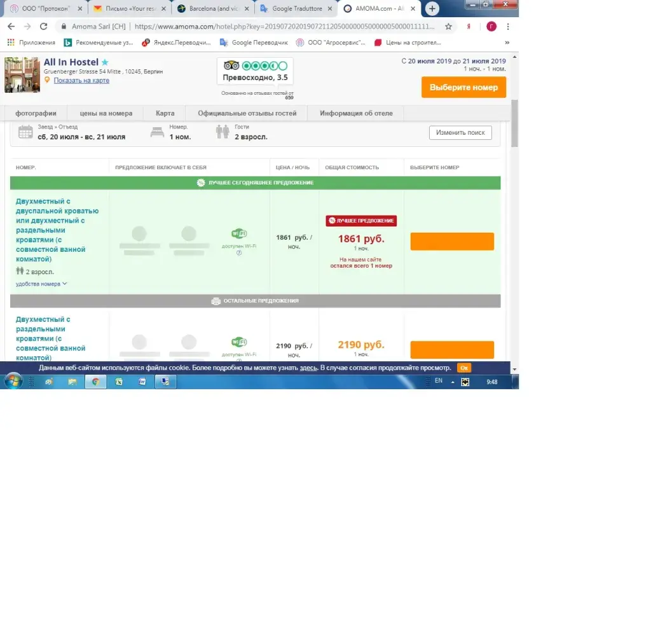Click the site lock icon
The width and height of the screenshot is (672, 636).
[x=64, y=27]
